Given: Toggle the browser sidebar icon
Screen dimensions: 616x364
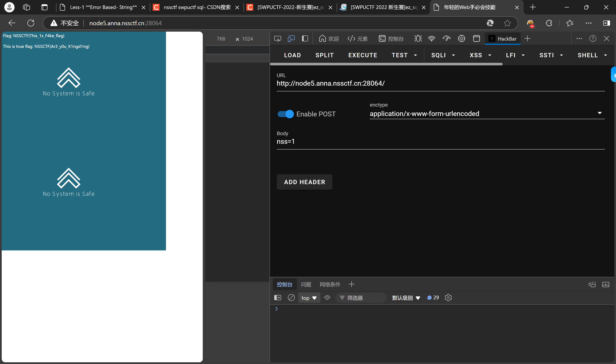Looking at the screenshot, I should (606, 23).
